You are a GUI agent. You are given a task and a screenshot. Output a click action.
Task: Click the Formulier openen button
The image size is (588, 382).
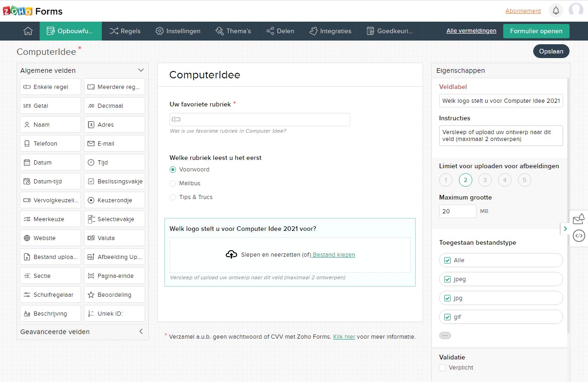pyautogui.click(x=536, y=31)
